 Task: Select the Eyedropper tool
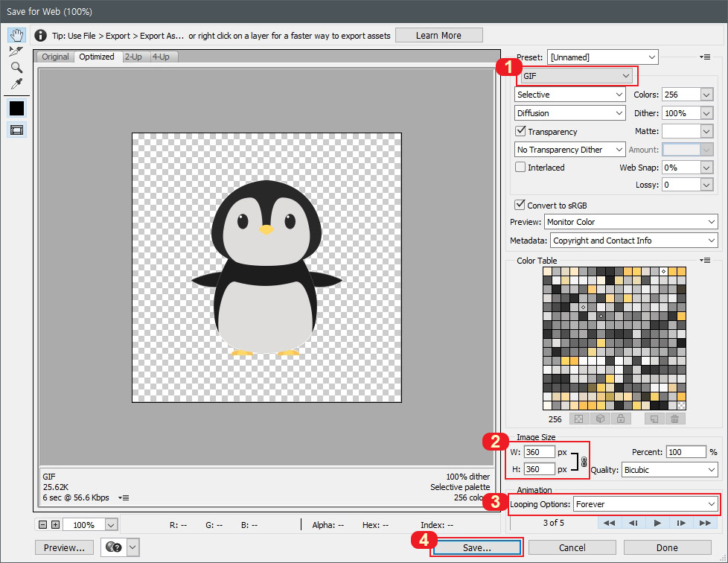pos(16,84)
